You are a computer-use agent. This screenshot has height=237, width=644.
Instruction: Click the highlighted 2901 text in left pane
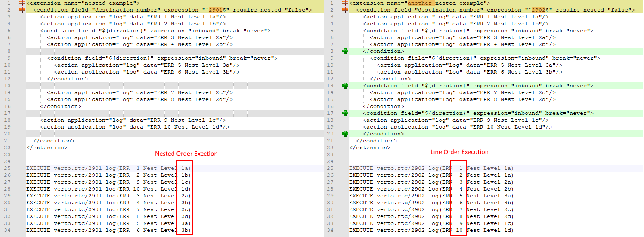tap(216, 10)
